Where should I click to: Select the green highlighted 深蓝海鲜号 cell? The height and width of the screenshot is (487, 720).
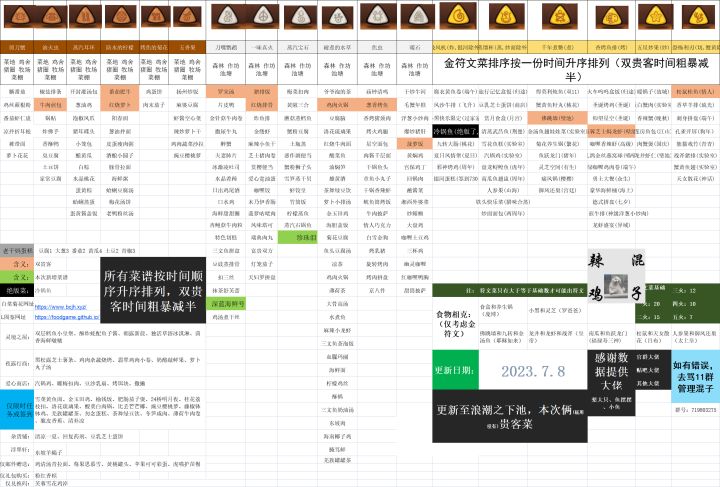226,304
